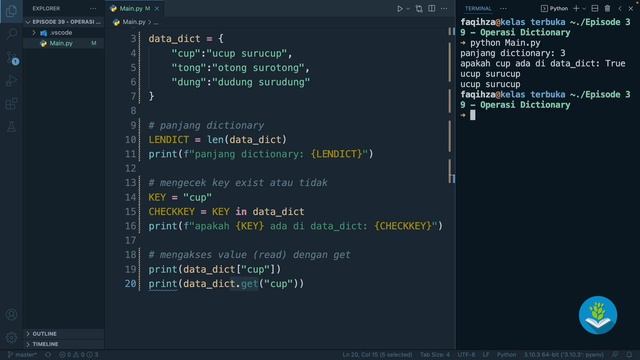Click '"tong":"otong surotong"' dictionary entry
Screen dimensions: 640x360
(x=241, y=68)
